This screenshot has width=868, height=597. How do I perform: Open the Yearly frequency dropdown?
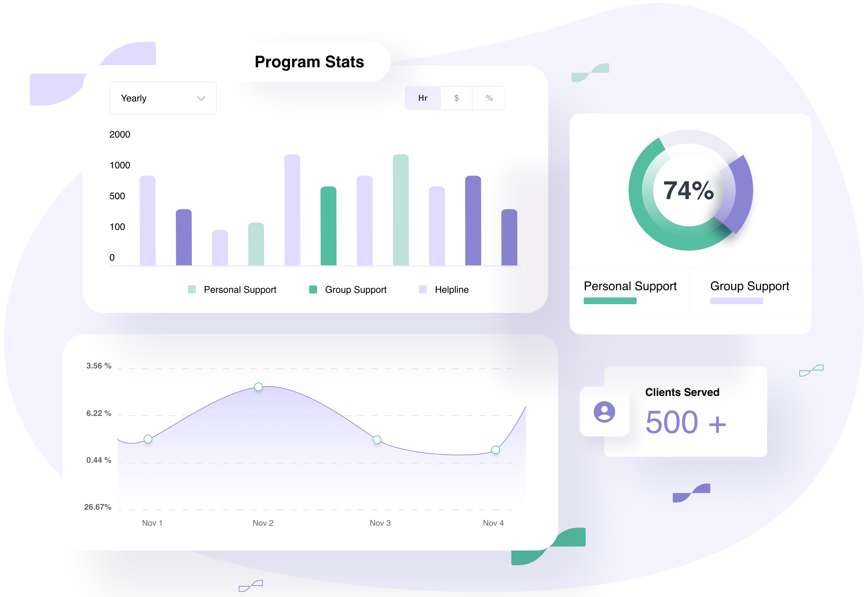click(x=161, y=99)
